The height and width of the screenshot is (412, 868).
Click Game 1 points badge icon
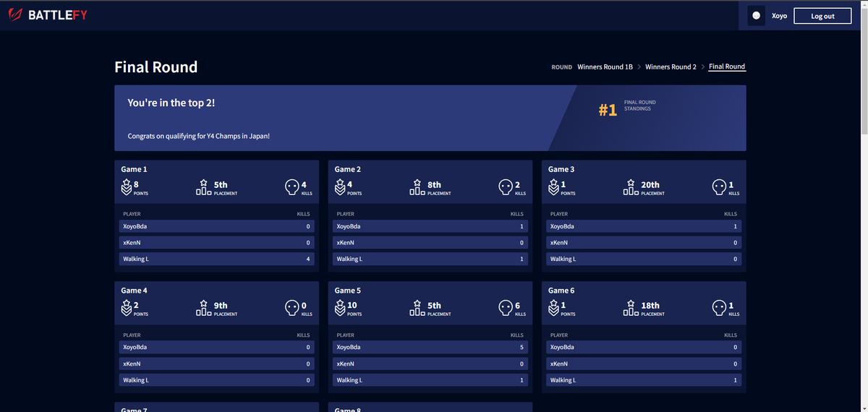(x=126, y=187)
